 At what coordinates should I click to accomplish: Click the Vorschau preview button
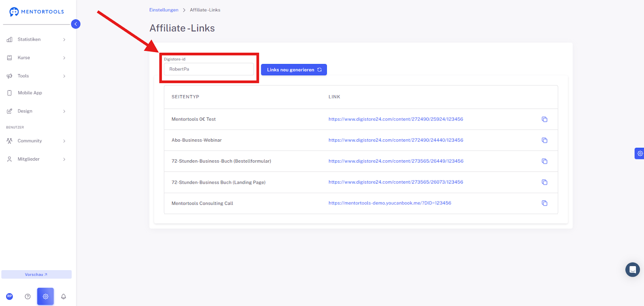coord(36,275)
